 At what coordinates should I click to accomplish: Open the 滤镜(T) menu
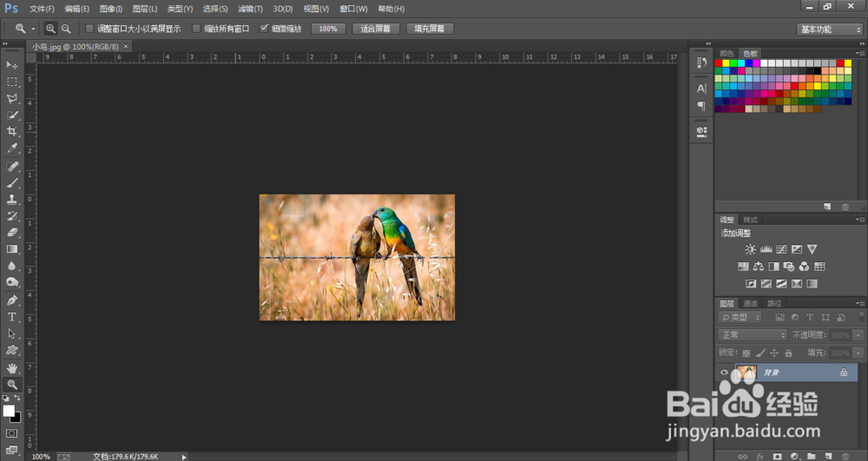250,9
